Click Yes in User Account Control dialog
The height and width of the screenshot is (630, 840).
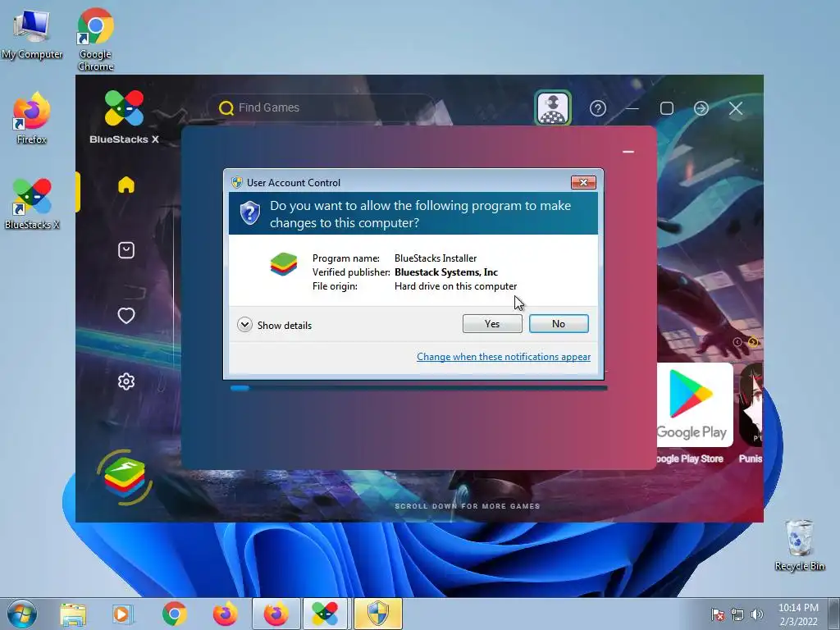tap(492, 323)
